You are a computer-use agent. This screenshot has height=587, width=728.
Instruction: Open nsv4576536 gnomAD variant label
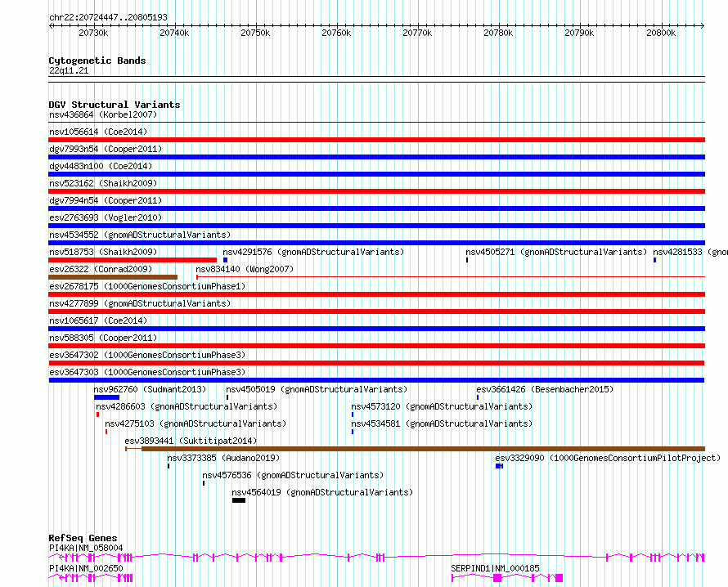293,475
